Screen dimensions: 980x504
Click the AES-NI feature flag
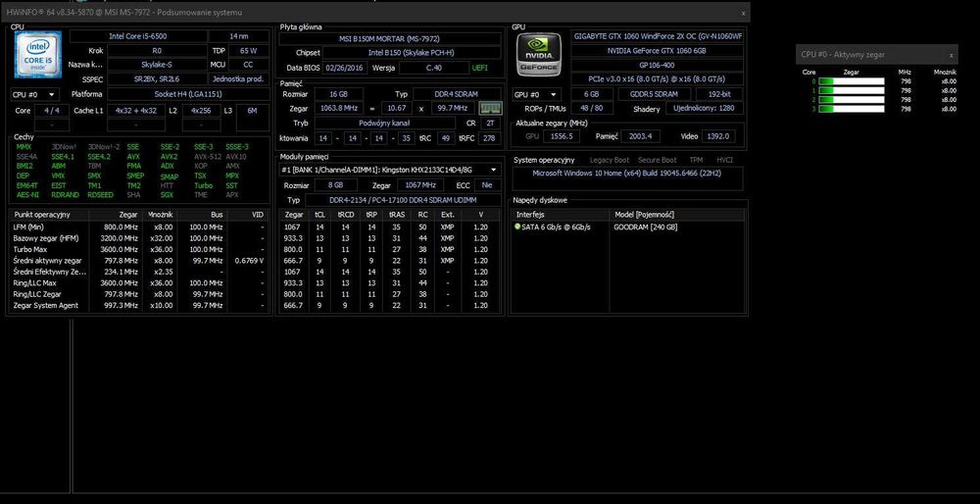[x=26, y=195]
